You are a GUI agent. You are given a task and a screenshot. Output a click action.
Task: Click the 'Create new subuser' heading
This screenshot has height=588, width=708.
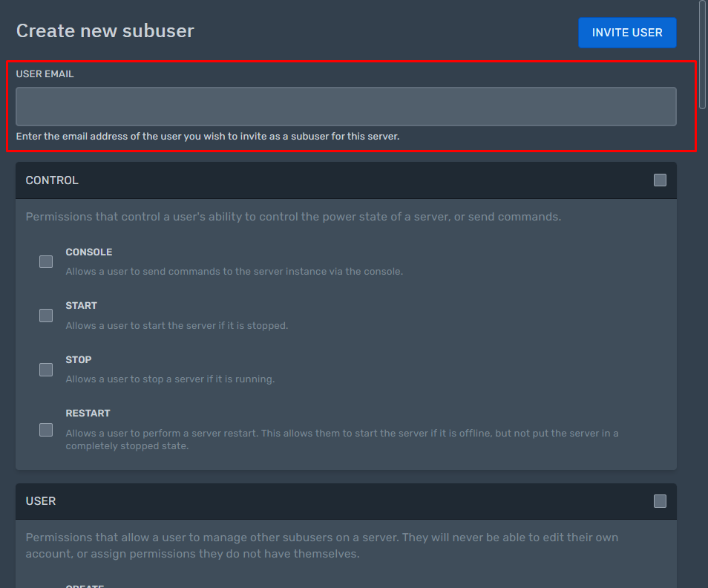click(x=105, y=30)
